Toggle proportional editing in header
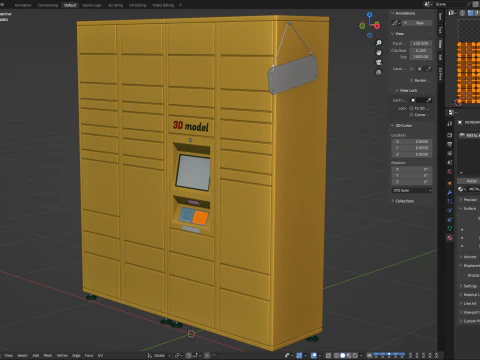This screenshot has height=360, width=480. 207,355
